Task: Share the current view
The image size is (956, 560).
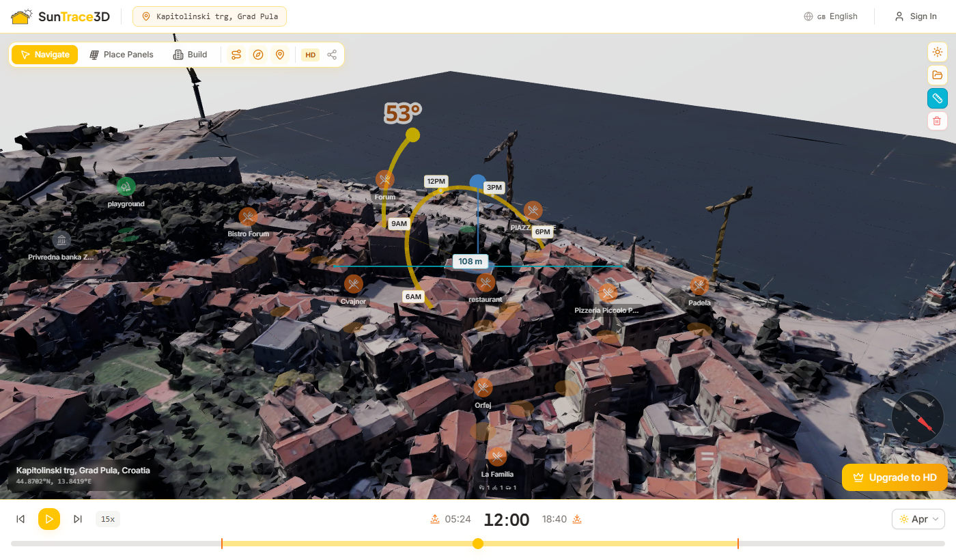Action: point(332,55)
